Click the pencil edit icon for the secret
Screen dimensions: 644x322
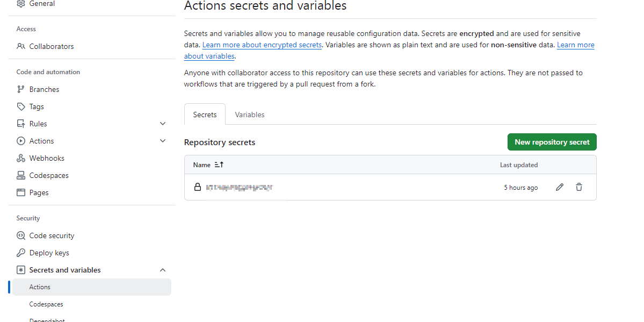560,187
